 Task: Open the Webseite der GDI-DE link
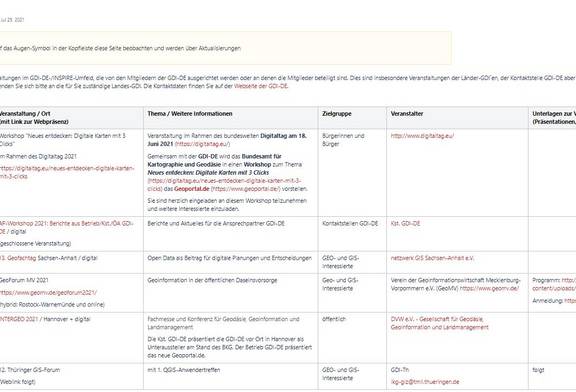click(261, 86)
